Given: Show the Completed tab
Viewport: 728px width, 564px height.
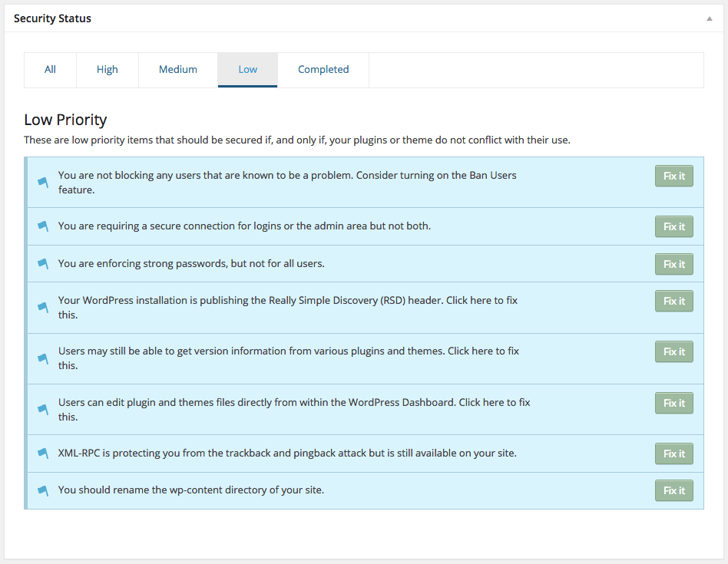Looking at the screenshot, I should click(x=323, y=70).
